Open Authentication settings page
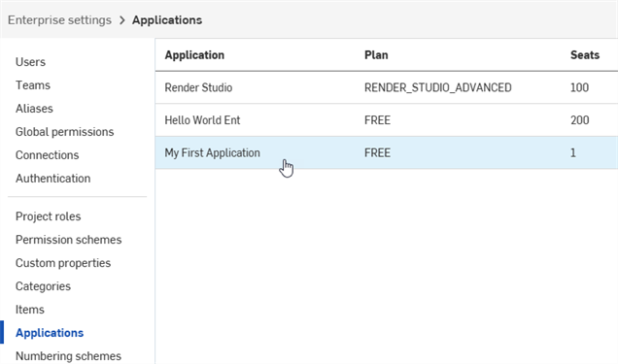The image size is (618, 364). pyautogui.click(x=52, y=179)
